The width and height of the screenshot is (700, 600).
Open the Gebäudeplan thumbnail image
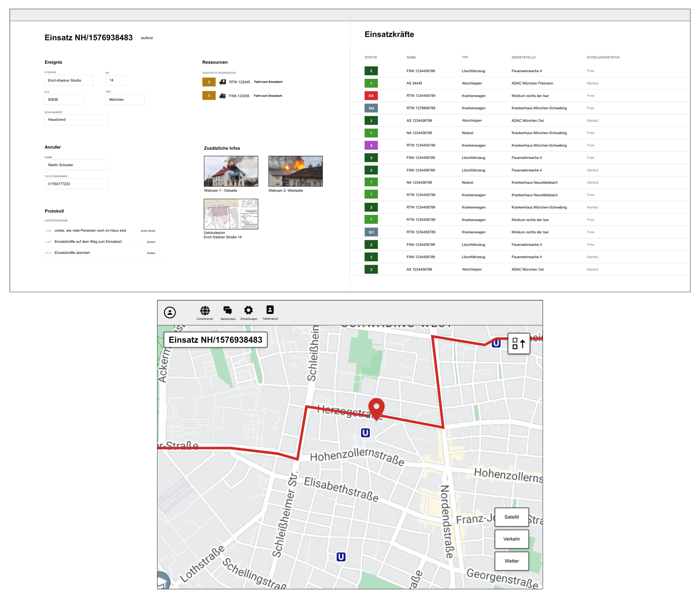[x=231, y=214]
